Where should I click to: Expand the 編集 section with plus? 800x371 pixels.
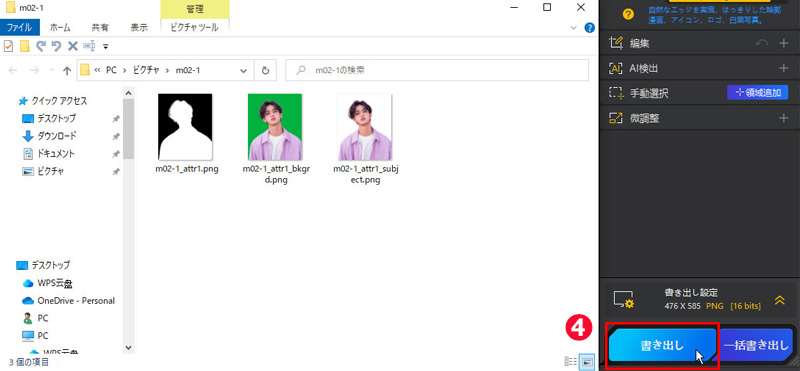click(784, 43)
